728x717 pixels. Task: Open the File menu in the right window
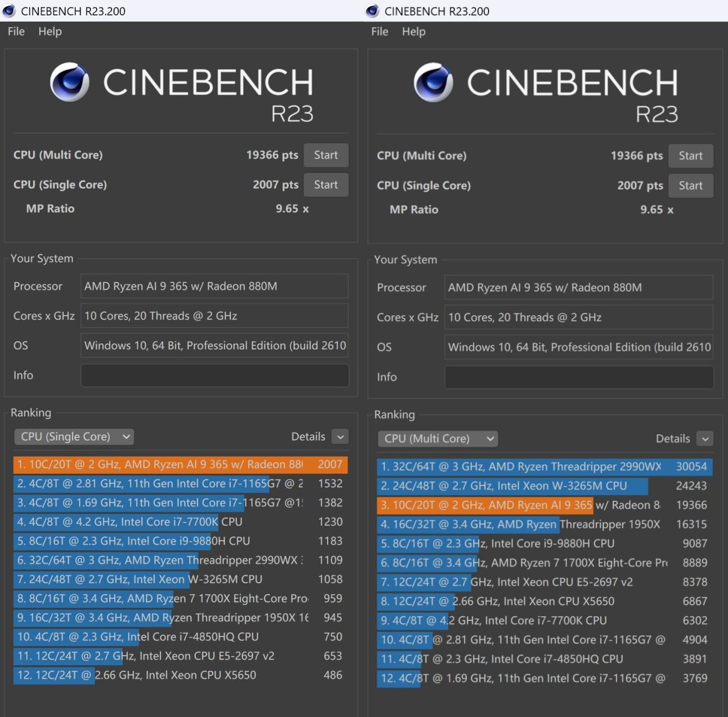click(379, 31)
